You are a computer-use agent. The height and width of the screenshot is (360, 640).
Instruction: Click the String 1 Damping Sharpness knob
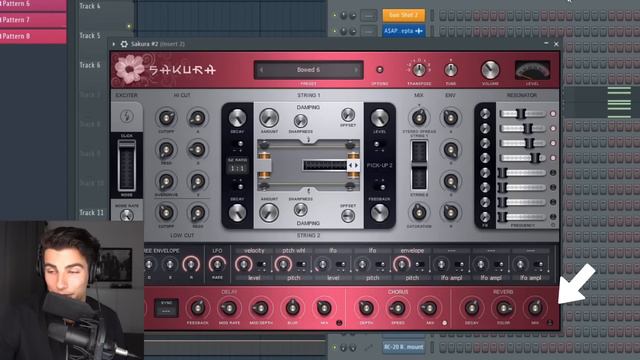(300, 121)
